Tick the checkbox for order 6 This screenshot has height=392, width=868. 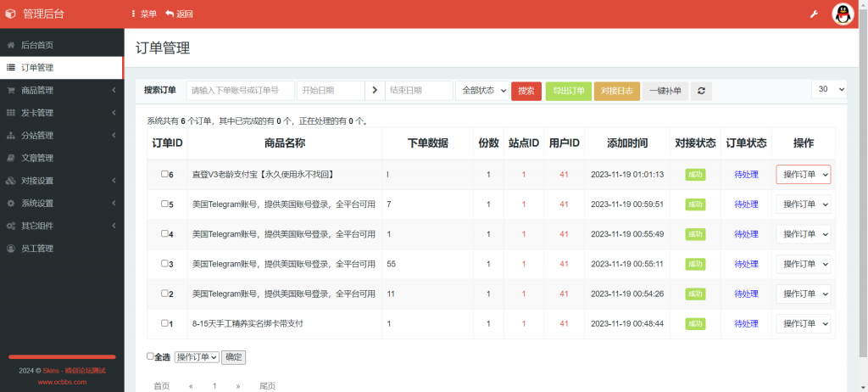[x=164, y=174]
